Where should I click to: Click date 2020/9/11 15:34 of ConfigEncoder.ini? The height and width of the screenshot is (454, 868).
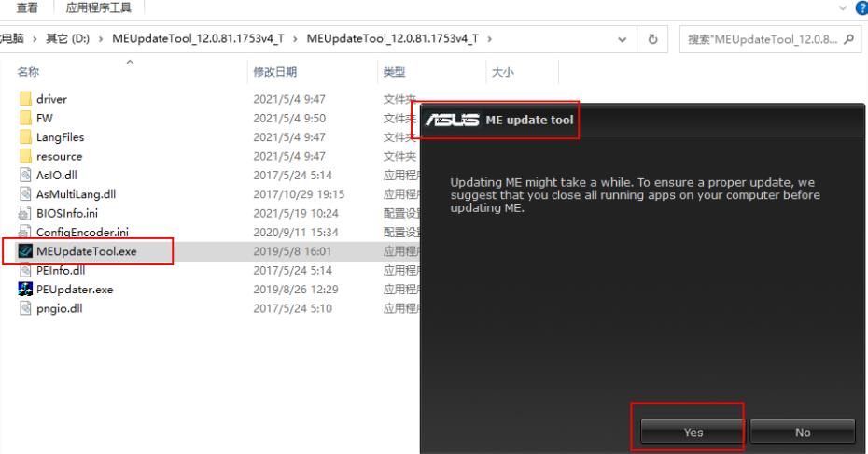296,233
